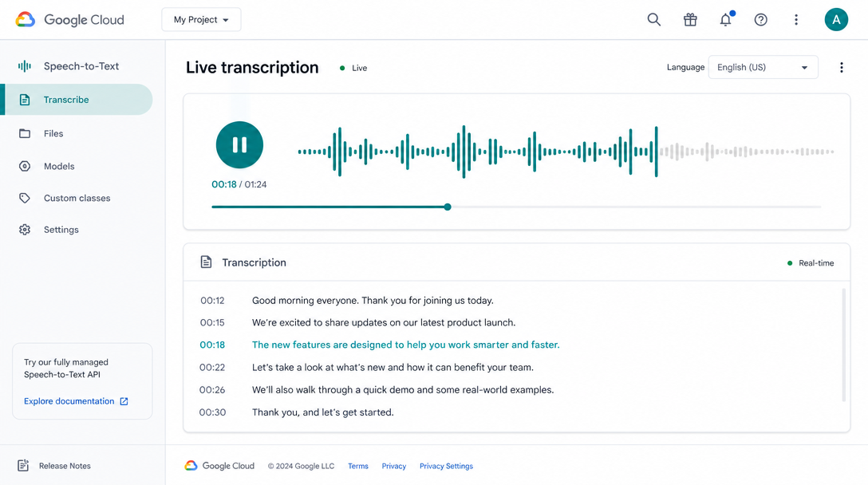
Task: Open the Language English (US) dropdown
Action: click(763, 68)
